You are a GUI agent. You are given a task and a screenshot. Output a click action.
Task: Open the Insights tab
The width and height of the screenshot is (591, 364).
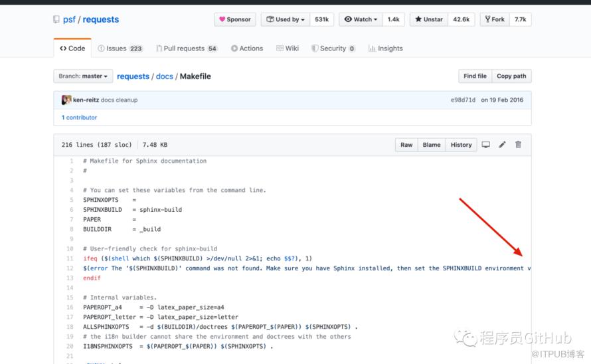pos(386,48)
